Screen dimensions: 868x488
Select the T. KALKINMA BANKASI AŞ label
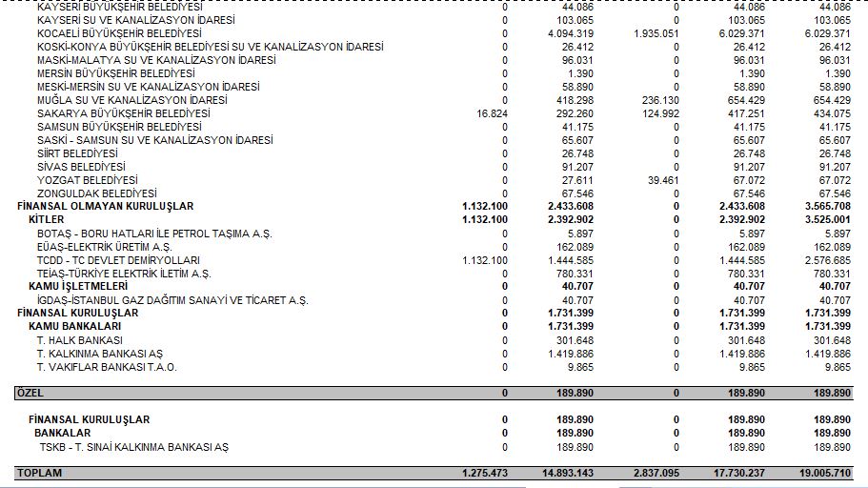point(100,354)
